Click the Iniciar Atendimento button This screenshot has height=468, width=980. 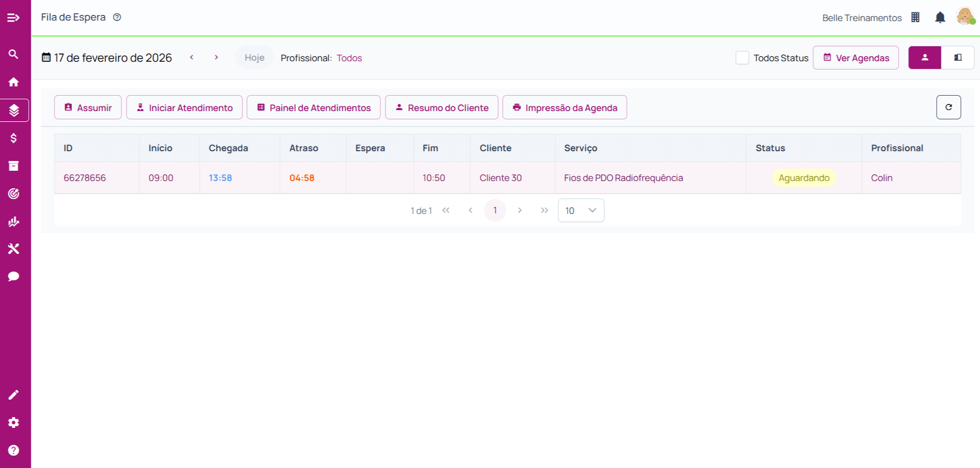click(x=184, y=107)
